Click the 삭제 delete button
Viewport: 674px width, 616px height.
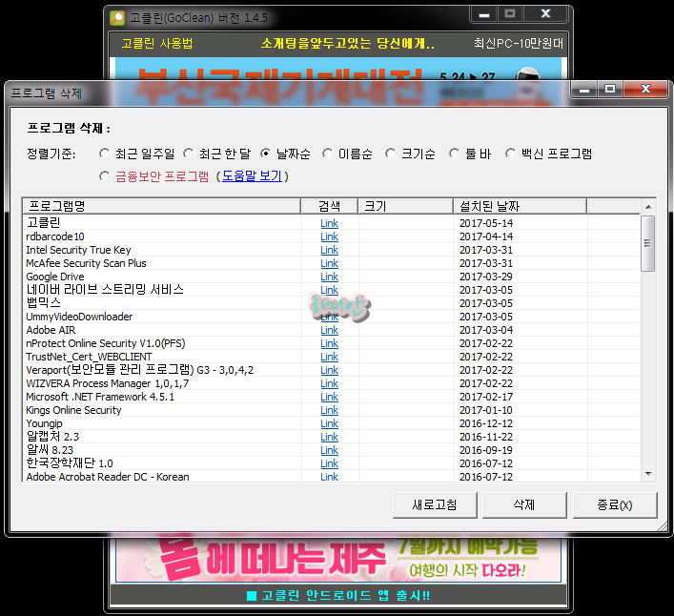[x=524, y=504]
